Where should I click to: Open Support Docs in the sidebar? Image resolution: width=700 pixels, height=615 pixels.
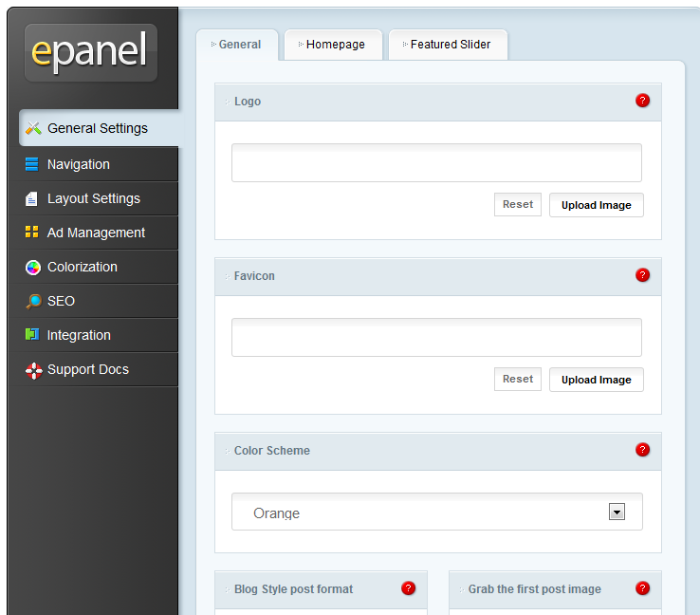93,369
